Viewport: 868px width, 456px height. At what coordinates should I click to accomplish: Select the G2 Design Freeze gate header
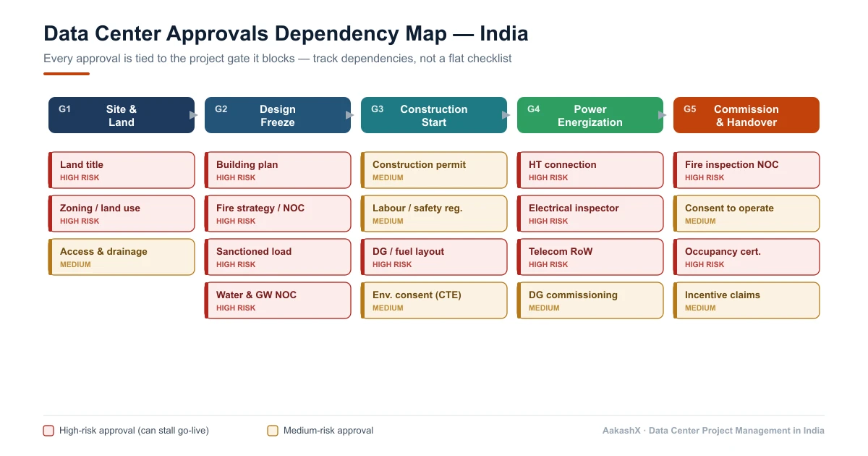click(278, 115)
